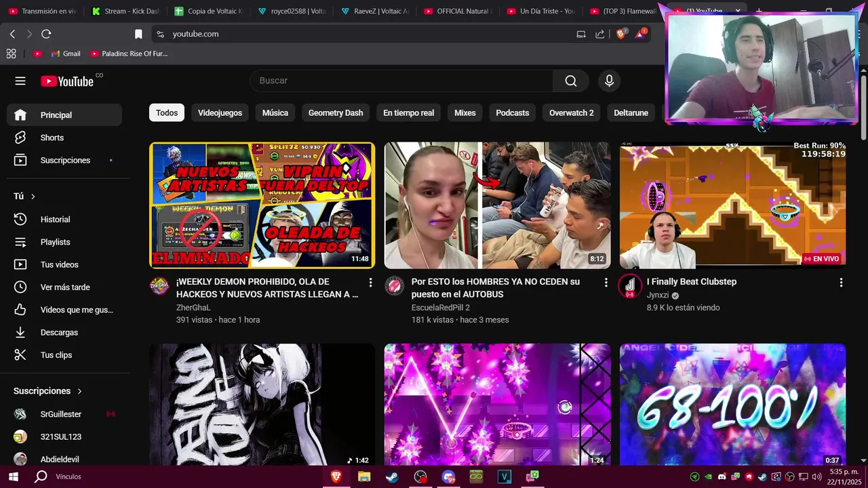Go back in browser history
The width and height of the screenshot is (868, 488).
12,34
